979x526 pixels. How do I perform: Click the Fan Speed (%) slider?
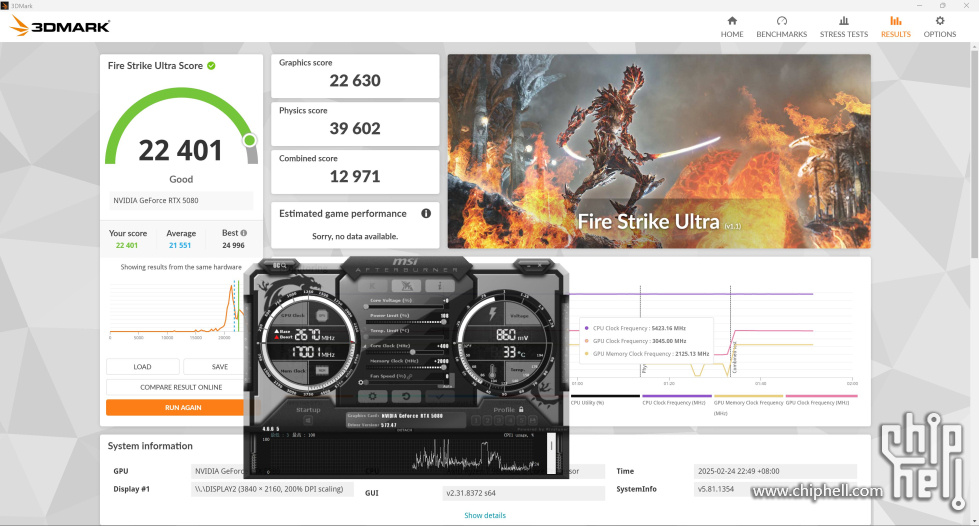click(x=405, y=382)
